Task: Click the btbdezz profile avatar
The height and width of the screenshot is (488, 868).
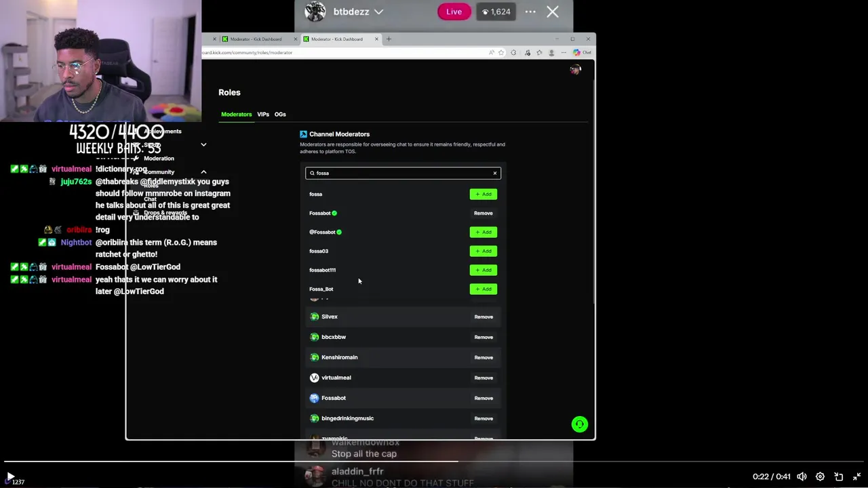Action: [315, 12]
